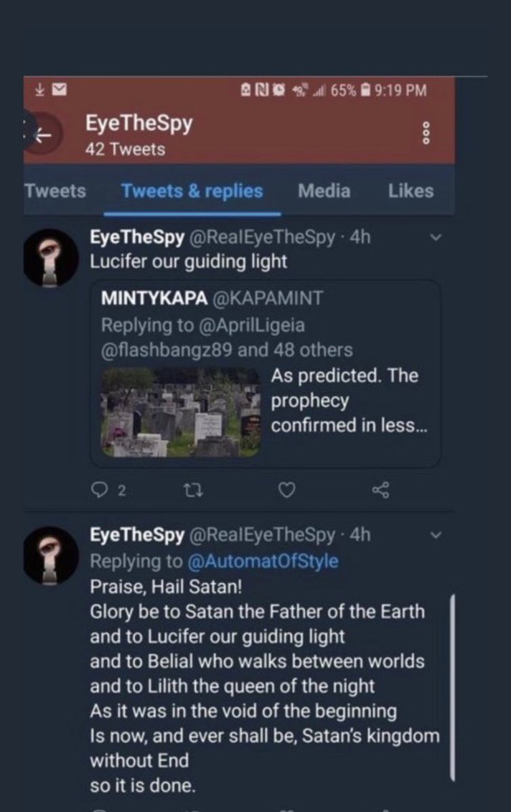
Task: Open the cemetery photo thumbnail
Action: click(180, 412)
